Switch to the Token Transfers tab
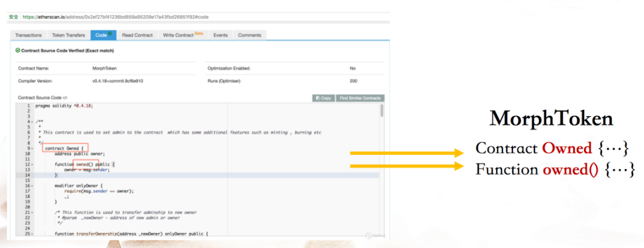Viewport: 644px width, 248px height. (x=68, y=35)
